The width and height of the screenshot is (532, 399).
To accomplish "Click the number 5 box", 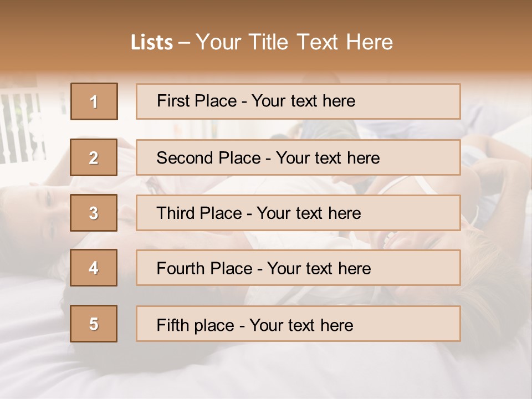I will [94, 324].
